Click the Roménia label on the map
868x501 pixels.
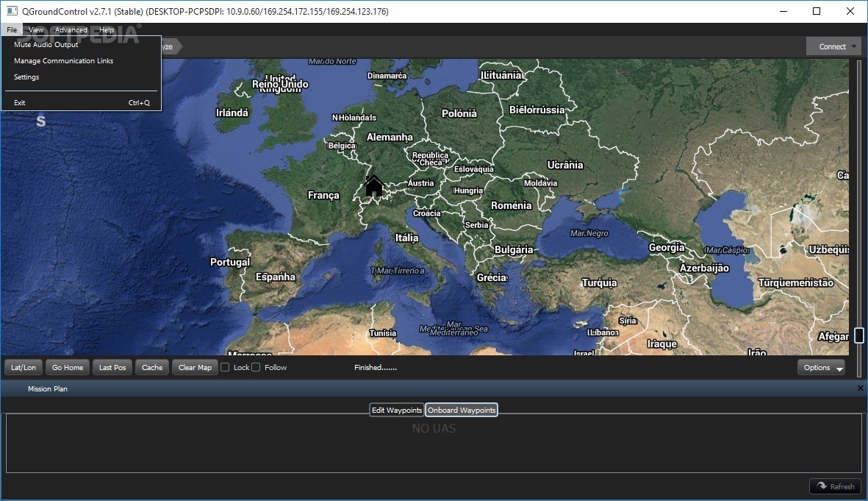click(x=511, y=205)
